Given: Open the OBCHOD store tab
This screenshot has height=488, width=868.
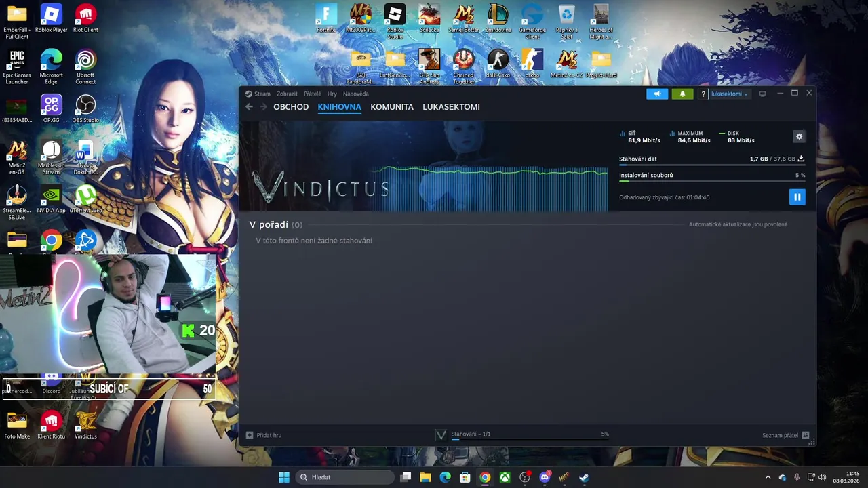Looking at the screenshot, I should [x=291, y=107].
